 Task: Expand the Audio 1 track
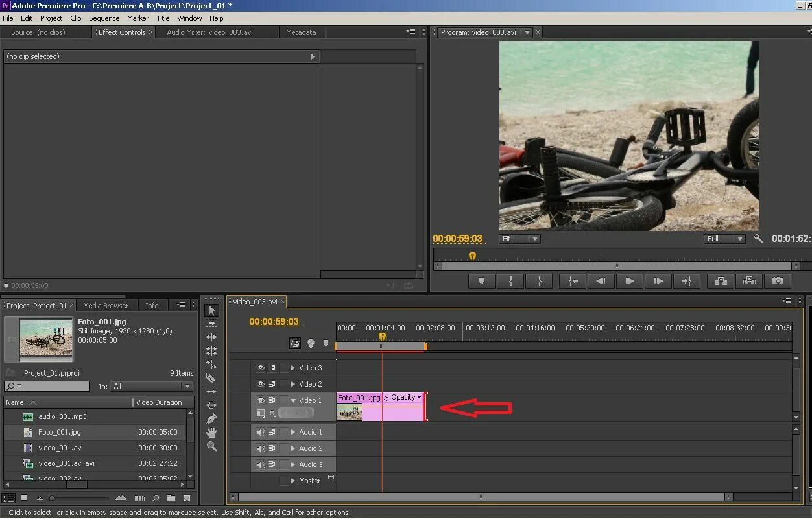pyautogui.click(x=293, y=432)
